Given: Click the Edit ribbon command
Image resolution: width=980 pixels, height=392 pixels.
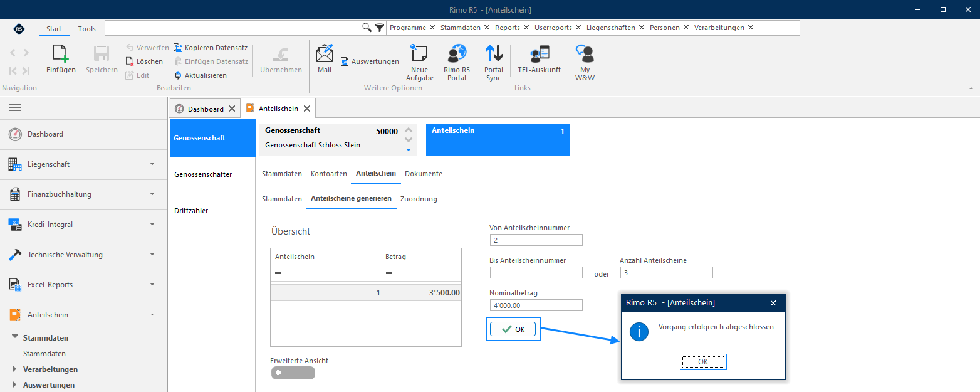Looking at the screenshot, I should 137,75.
